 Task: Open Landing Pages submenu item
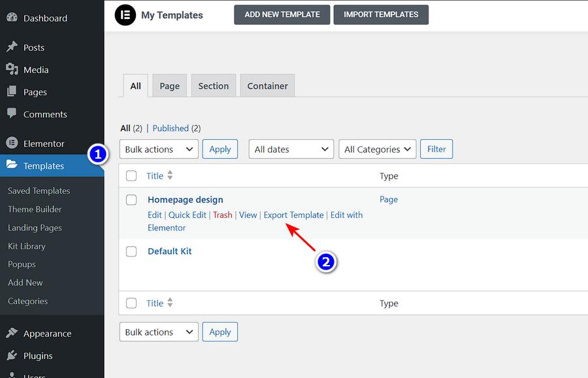pyautogui.click(x=35, y=227)
